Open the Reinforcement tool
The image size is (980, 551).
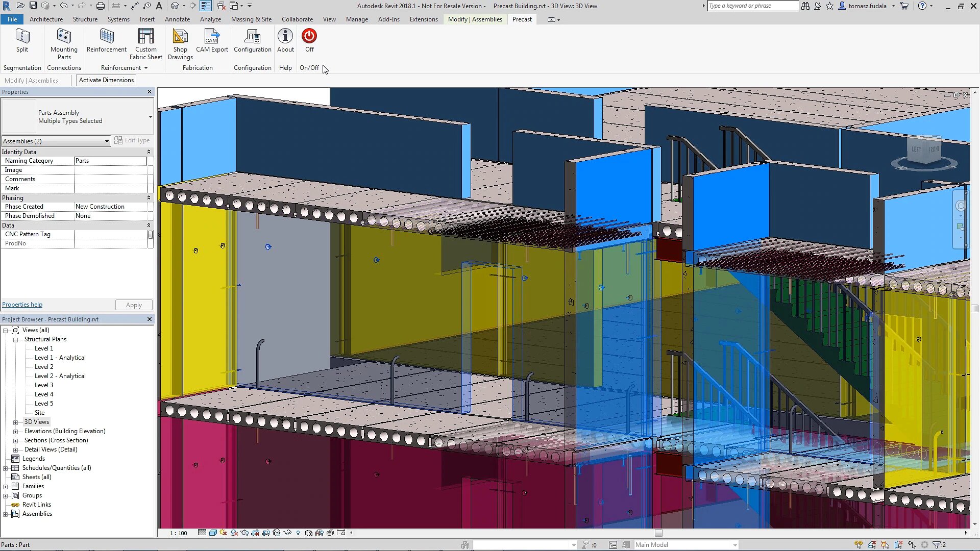click(x=106, y=40)
